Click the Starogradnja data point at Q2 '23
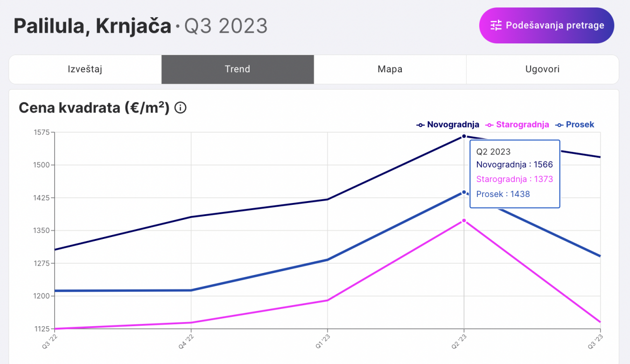 pyautogui.click(x=464, y=220)
